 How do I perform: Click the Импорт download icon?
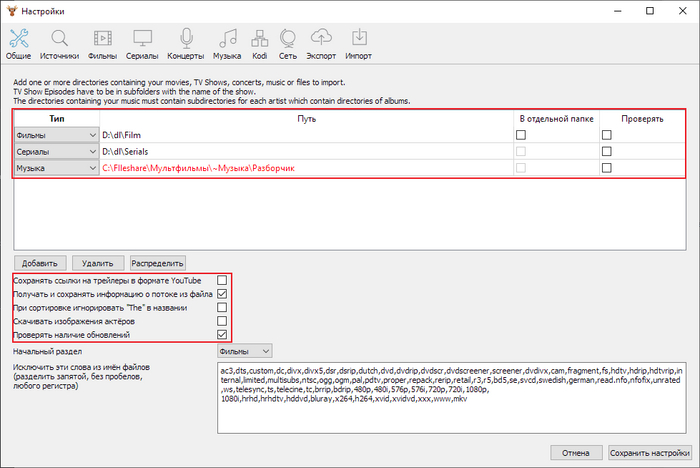pos(358,42)
